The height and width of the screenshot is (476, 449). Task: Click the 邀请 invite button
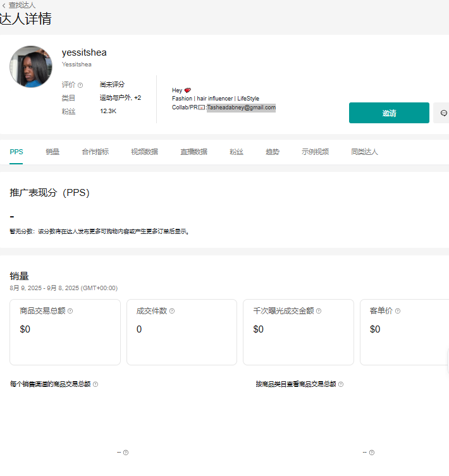pyautogui.click(x=389, y=113)
